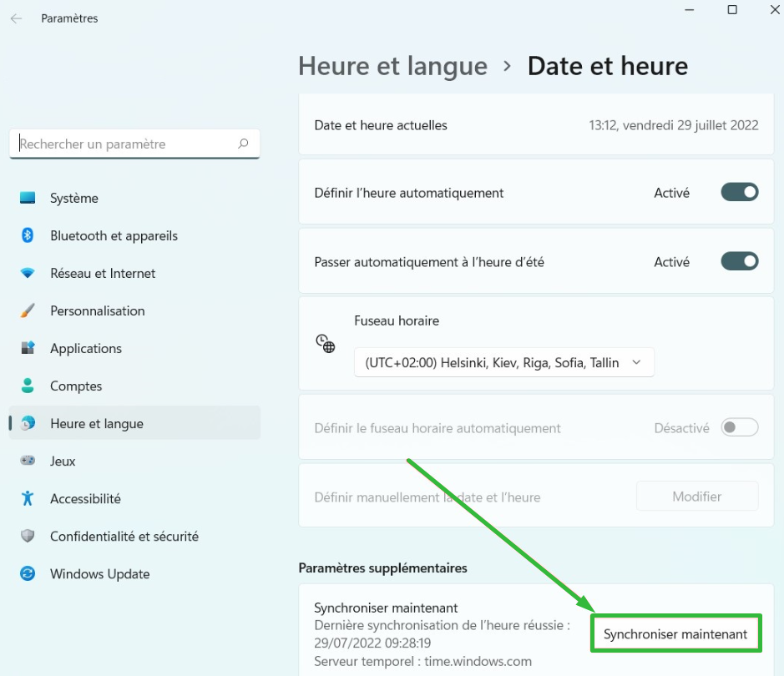This screenshot has width=784, height=676.
Task: Click Serveur temporel : time.windows.com text
Action: [423, 661]
